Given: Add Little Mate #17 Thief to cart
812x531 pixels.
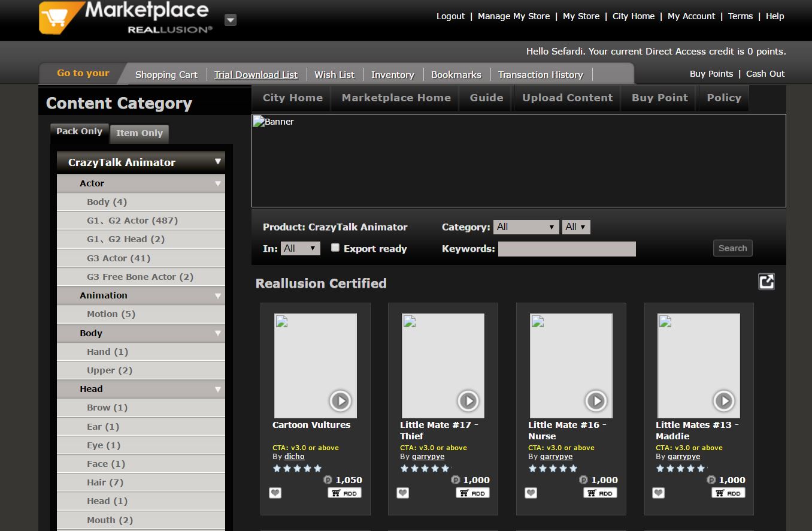Looking at the screenshot, I should tap(473, 493).
